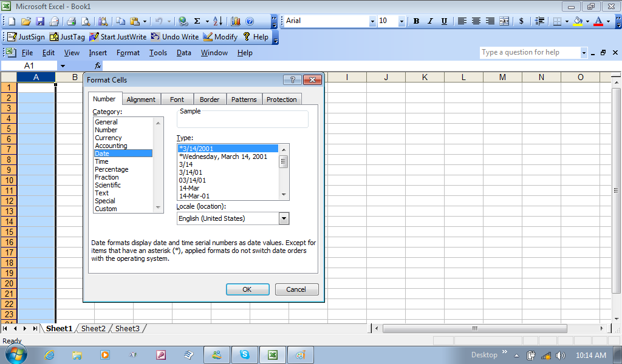
Task: Toggle Bold formatting
Action: [x=416, y=21]
